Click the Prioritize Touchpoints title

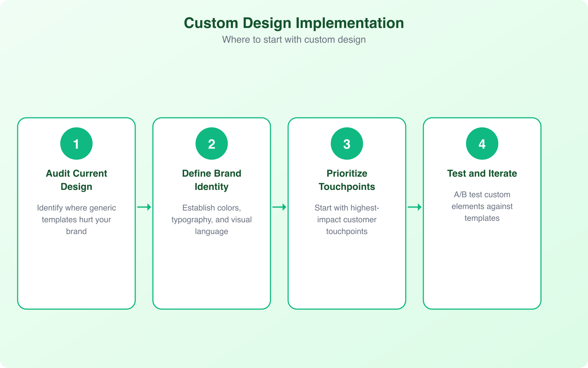coord(347,180)
